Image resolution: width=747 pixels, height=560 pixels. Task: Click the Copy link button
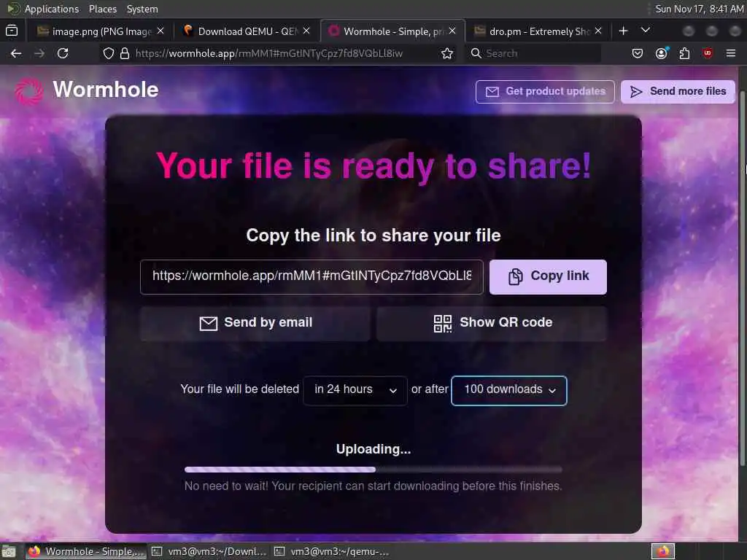548,276
